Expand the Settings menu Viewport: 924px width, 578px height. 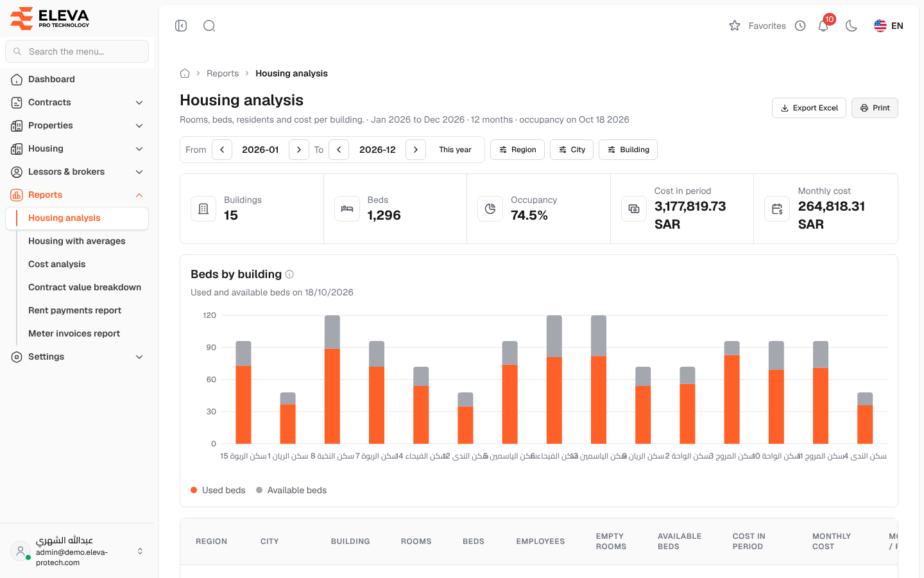tap(77, 356)
